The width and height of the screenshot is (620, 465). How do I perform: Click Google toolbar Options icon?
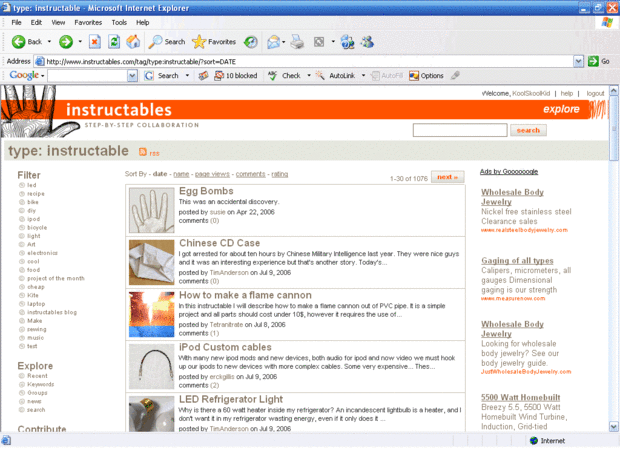(x=414, y=76)
